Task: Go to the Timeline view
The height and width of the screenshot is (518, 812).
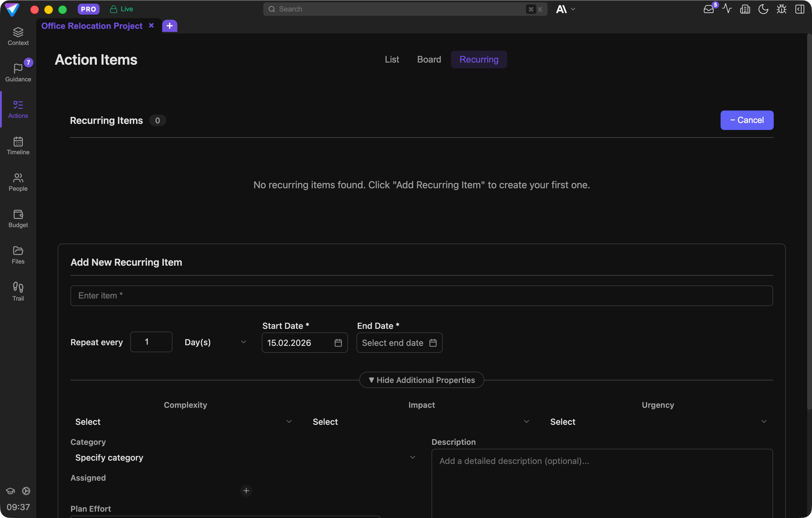Action: tap(18, 145)
